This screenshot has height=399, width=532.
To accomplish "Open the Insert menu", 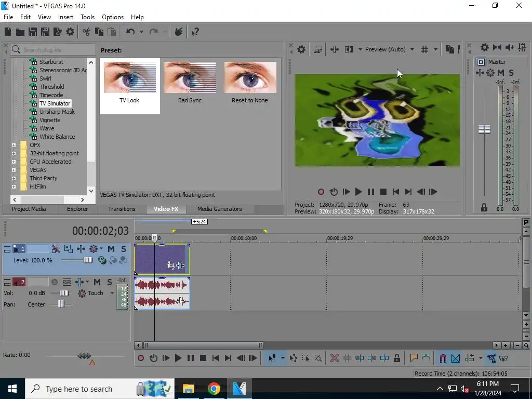I will pos(65,17).
